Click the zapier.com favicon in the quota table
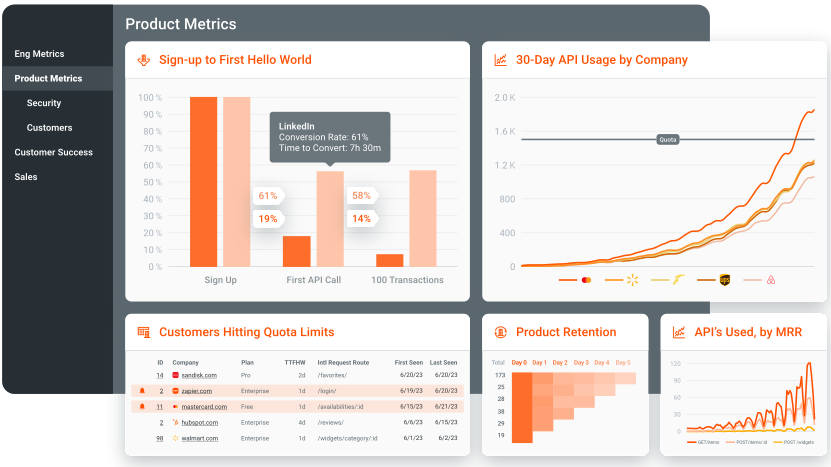 pos(175,391)
